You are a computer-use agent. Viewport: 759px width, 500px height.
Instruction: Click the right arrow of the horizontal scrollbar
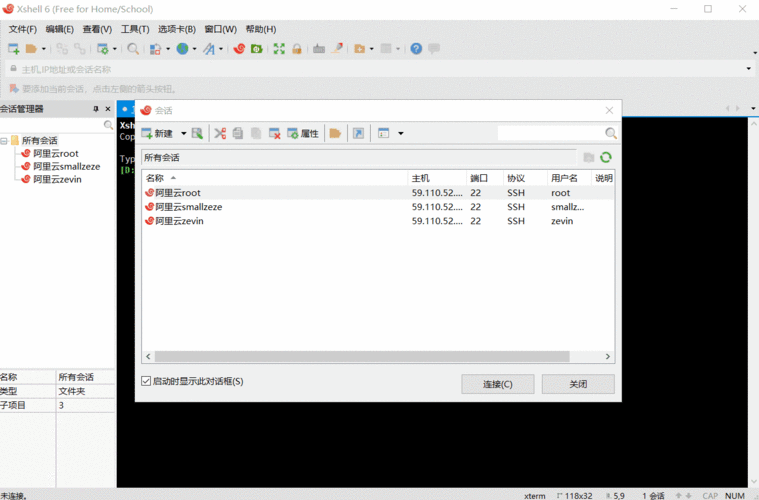608,357
